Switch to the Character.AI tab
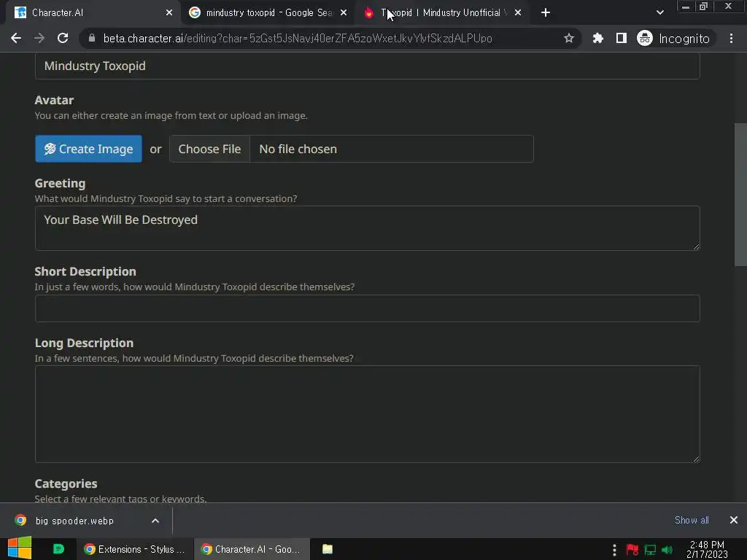This screenshot has width=747, height=560. coord(93,13)
